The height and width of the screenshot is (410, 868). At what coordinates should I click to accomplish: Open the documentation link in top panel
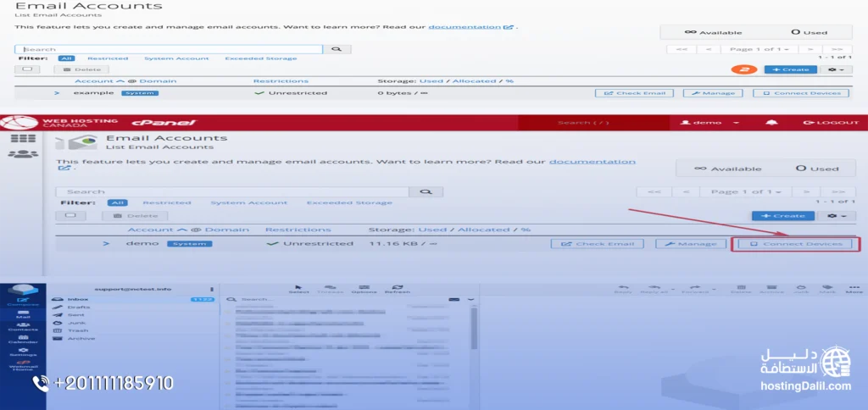[471, 26]
